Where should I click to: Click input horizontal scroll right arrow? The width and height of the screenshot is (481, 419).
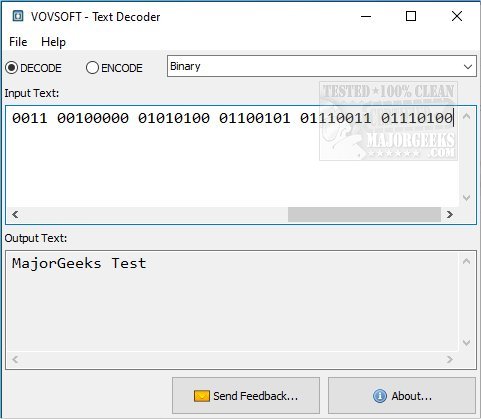coord(450,214)
